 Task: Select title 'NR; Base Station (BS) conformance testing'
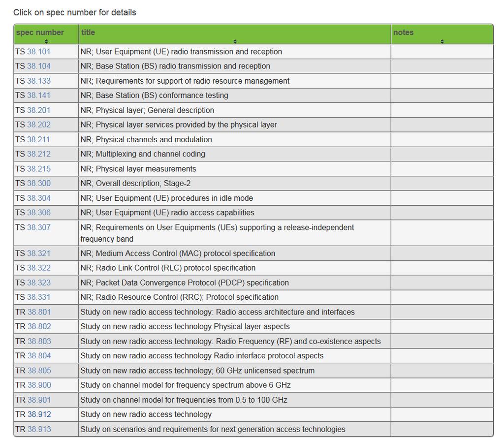154,95
